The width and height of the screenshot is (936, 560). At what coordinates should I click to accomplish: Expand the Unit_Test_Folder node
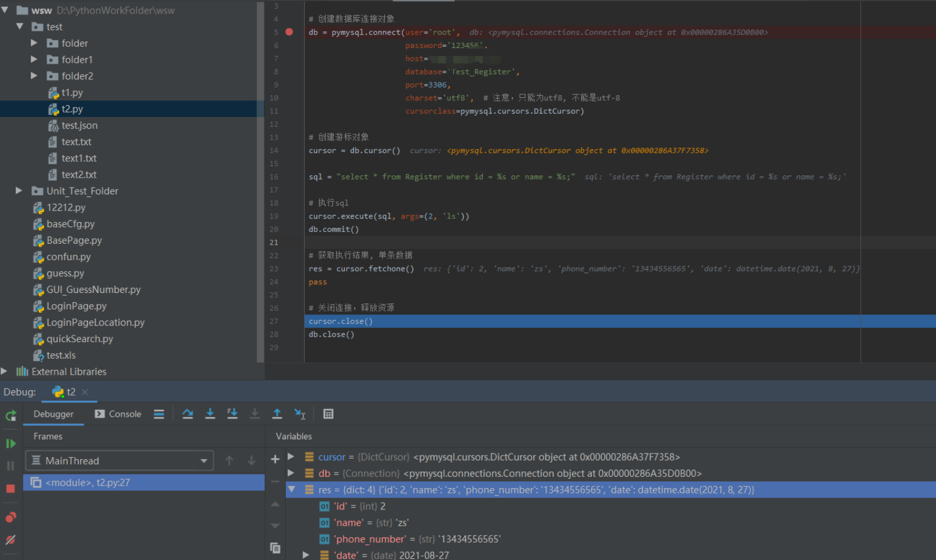coord(19,191)
